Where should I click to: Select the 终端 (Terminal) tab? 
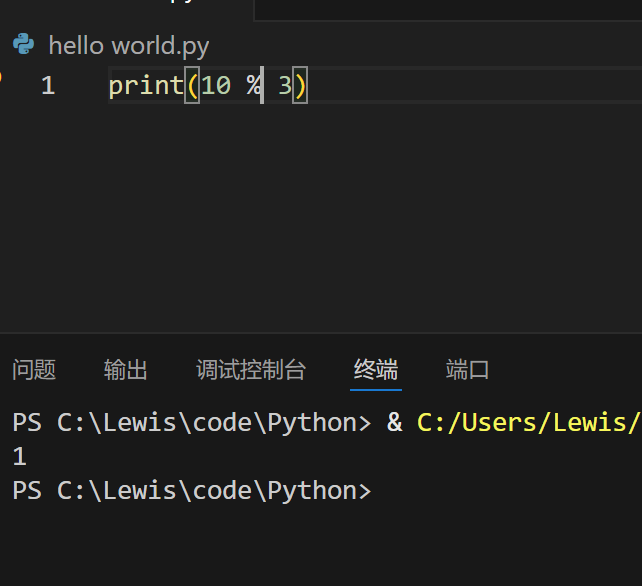[x=376, y=370]
